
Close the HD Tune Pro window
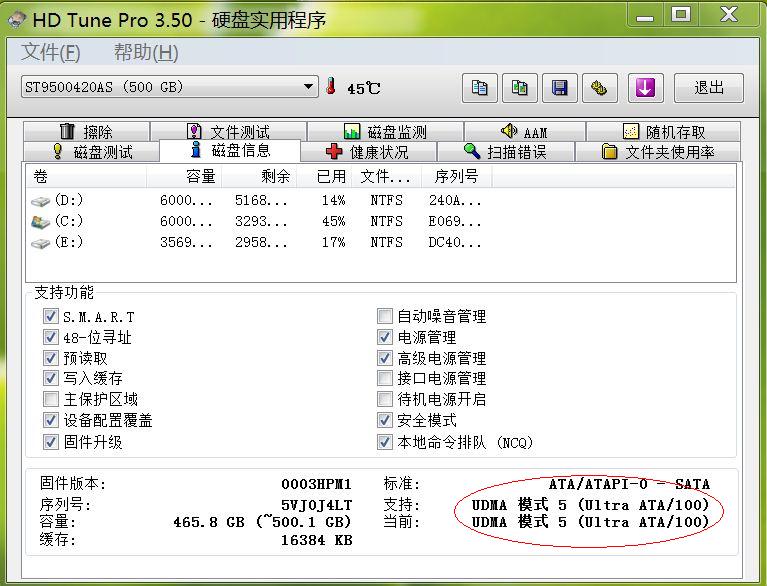coord(728,16)
